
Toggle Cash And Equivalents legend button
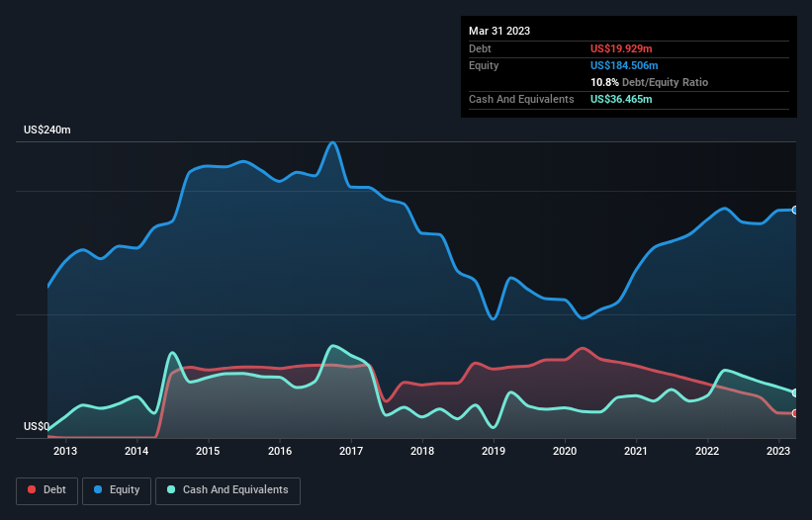coord(227,490)
